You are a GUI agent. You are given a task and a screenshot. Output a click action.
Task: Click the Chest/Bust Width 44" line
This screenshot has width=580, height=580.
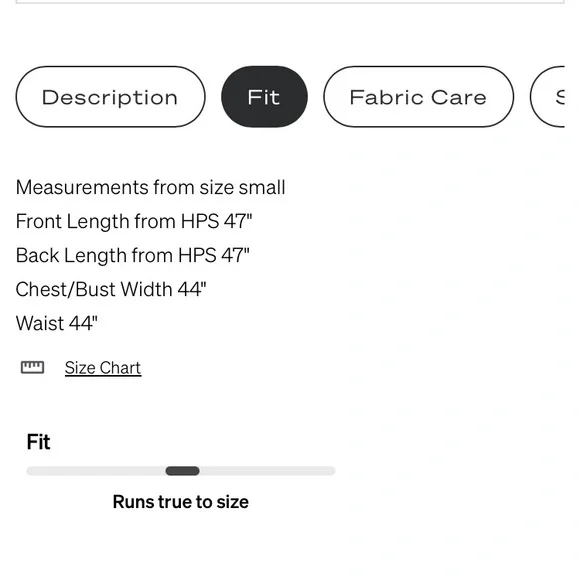click(111, 289)
